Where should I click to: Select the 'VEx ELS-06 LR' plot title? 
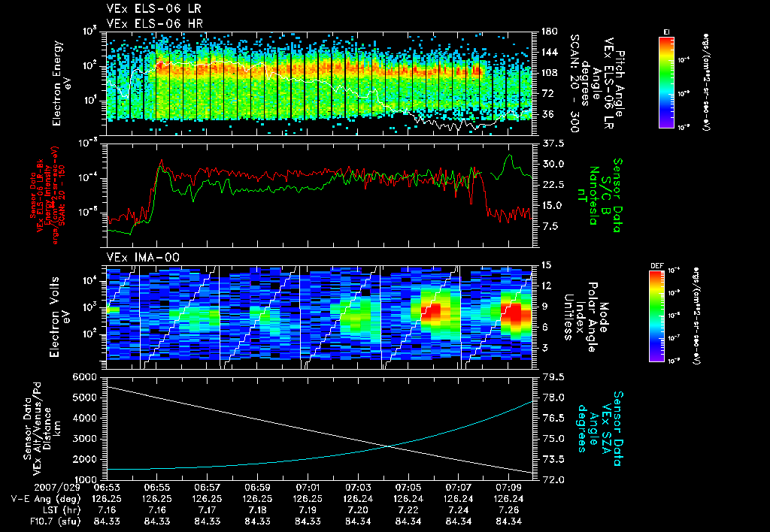click(x=153, y=9)
